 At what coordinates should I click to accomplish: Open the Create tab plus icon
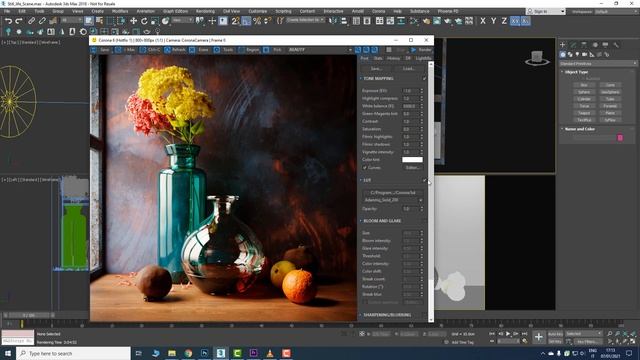click(x=563, y=45)
